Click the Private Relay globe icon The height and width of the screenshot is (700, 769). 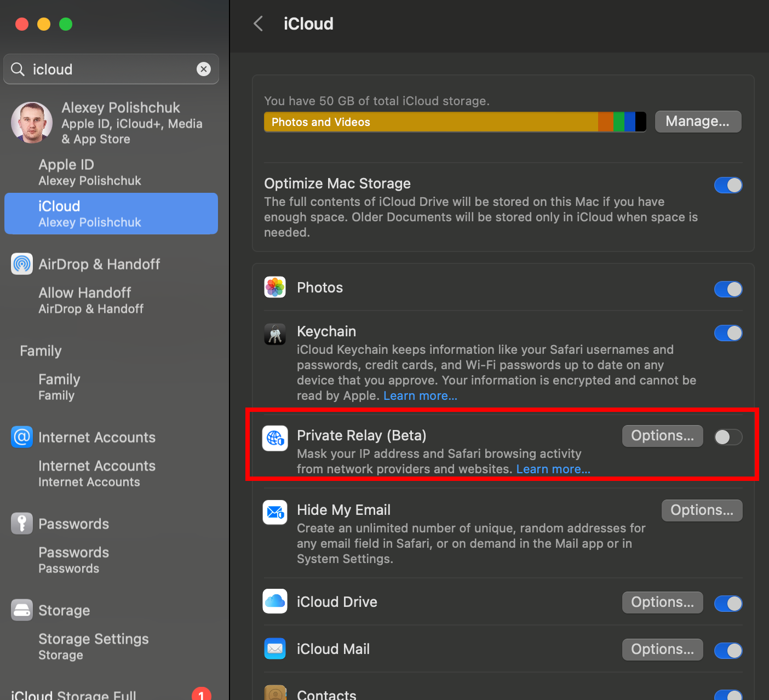tap(275, 438)
